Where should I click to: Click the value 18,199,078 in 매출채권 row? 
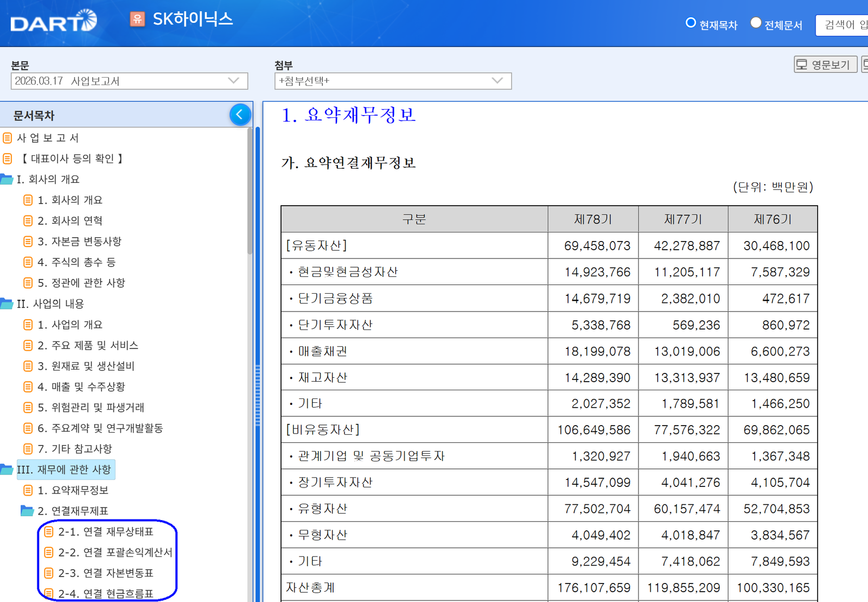[597, 351]
